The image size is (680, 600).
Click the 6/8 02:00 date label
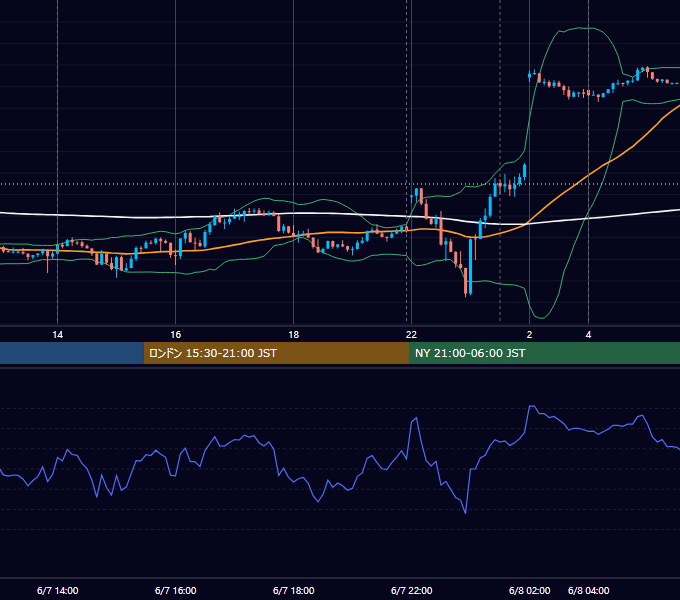530,590
